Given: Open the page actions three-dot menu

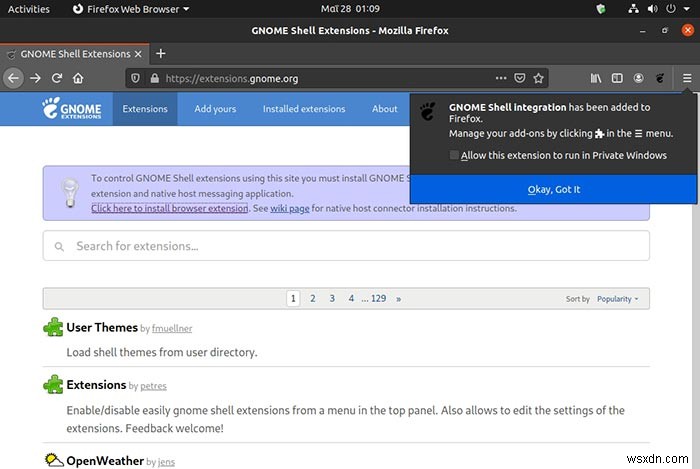Looking at the screenshot, I should coord(501,78).
